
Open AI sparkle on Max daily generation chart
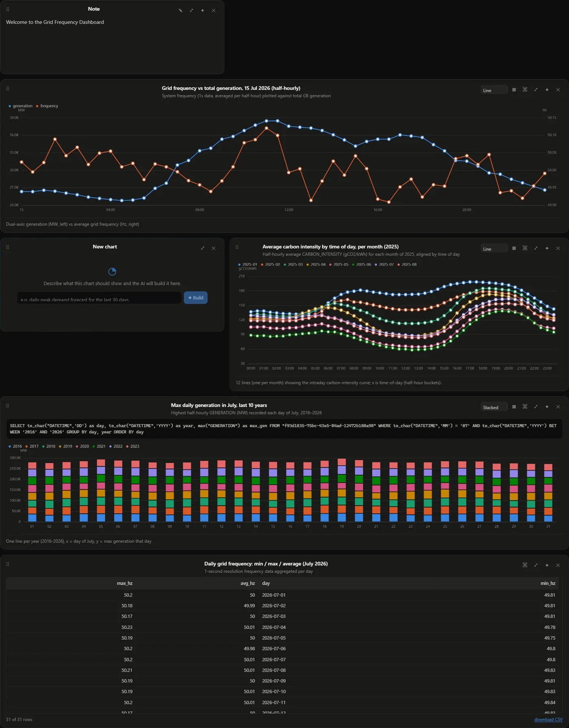click(x=547, y=407)
